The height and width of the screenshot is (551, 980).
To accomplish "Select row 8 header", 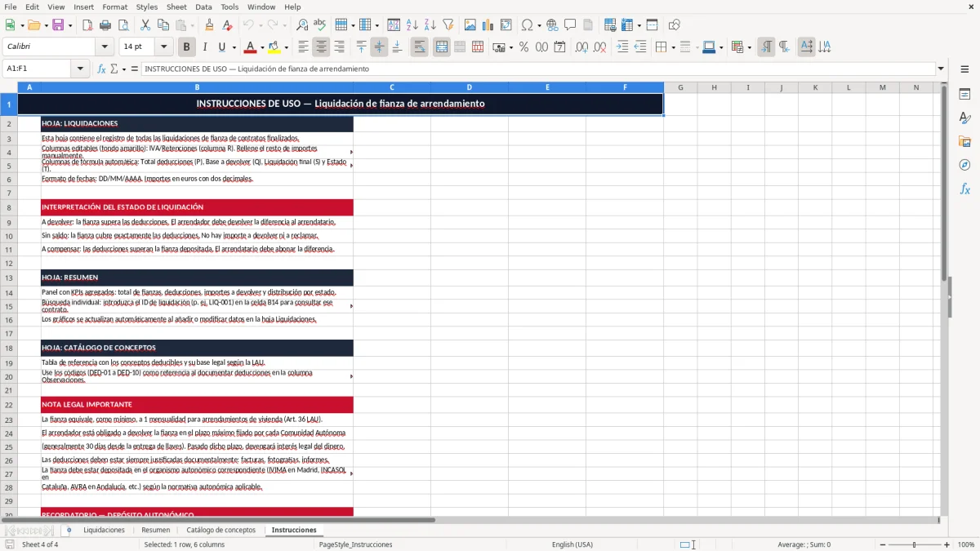I will (8, 207).
